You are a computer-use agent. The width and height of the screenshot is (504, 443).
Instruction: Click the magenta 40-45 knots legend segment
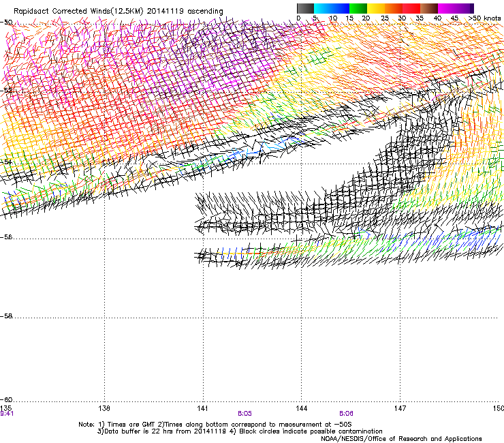click(x=447, y=8)
